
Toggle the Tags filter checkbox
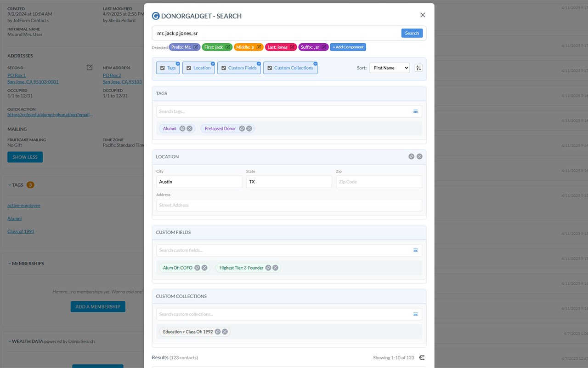click(163, 68)
